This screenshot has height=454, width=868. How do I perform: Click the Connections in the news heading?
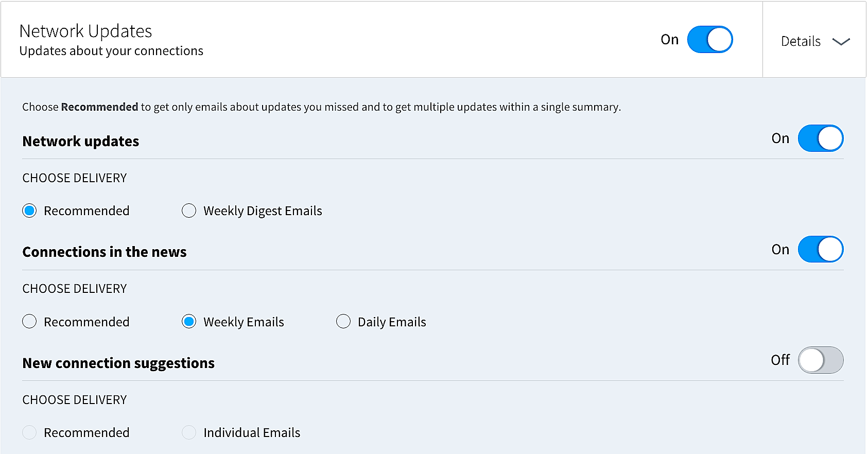(x=105, y=252)
